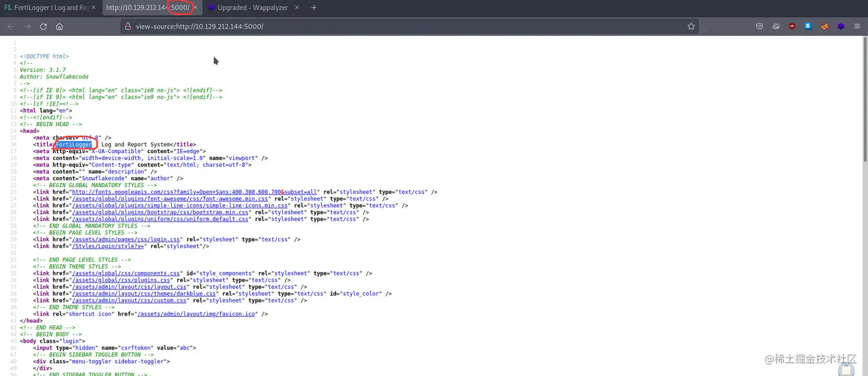This screenshot has height=376, width=868.
Task: Click the '<!-- BEGIN BODY -->' comment
Action: [x=51, y=334]
